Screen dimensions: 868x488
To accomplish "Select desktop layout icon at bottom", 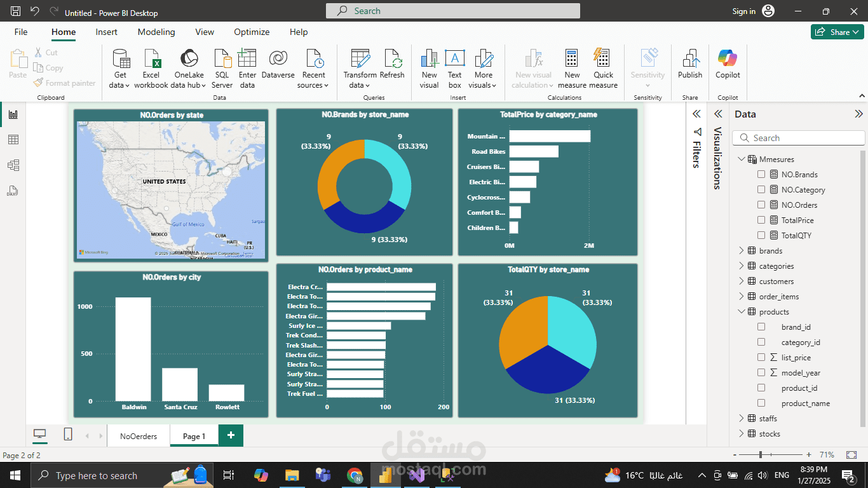I will point(40,434).
